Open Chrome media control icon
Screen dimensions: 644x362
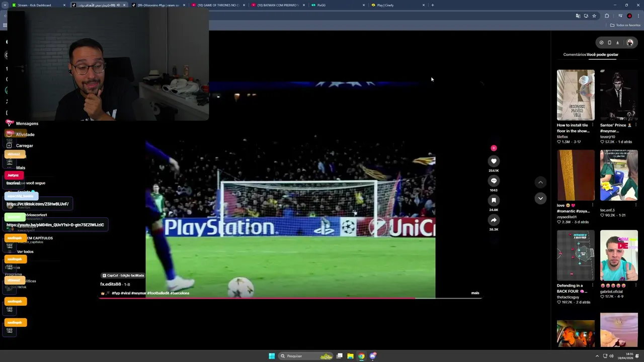click(620, 16)
